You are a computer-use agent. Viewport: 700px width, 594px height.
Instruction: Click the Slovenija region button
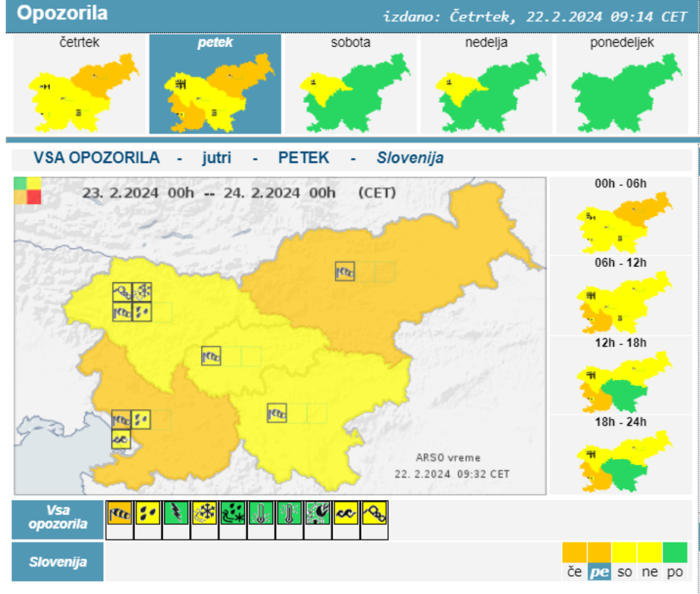coord(58,562)
